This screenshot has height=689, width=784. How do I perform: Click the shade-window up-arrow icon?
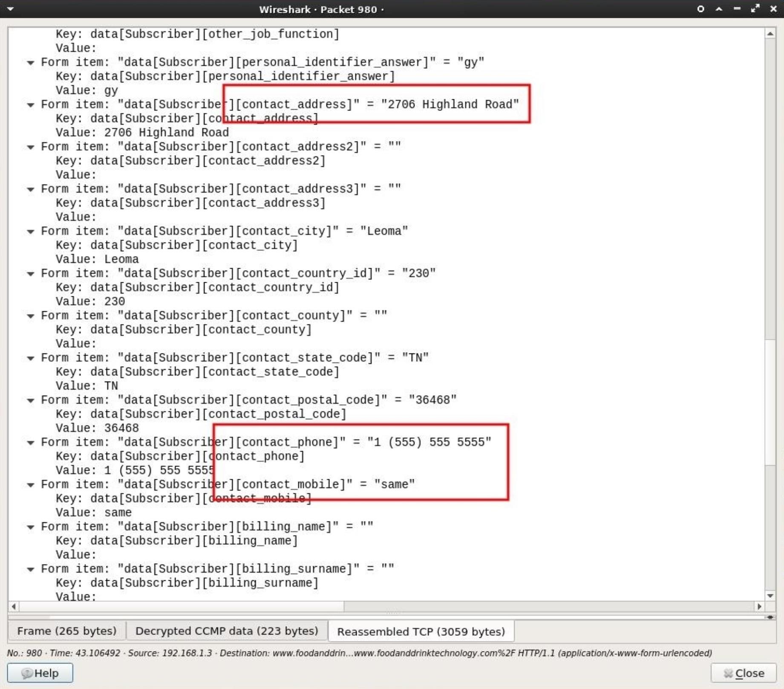tap(718, 9)
